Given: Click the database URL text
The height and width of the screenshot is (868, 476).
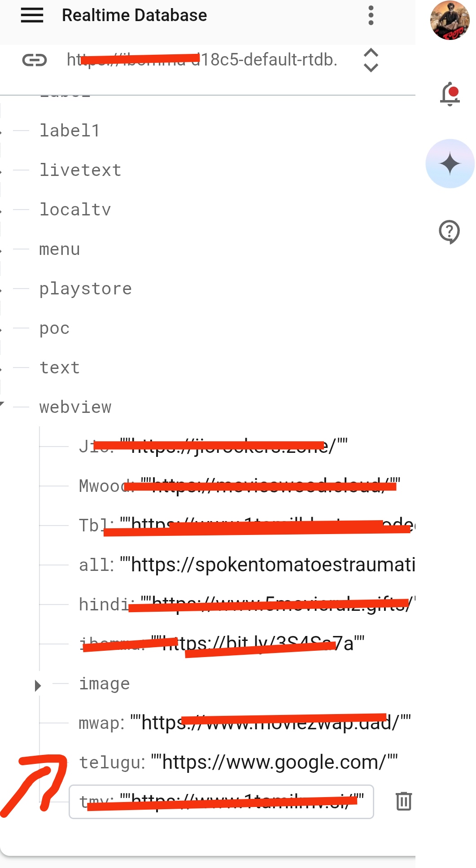Looking at the screenshot, I should click(x=202, y=60).
